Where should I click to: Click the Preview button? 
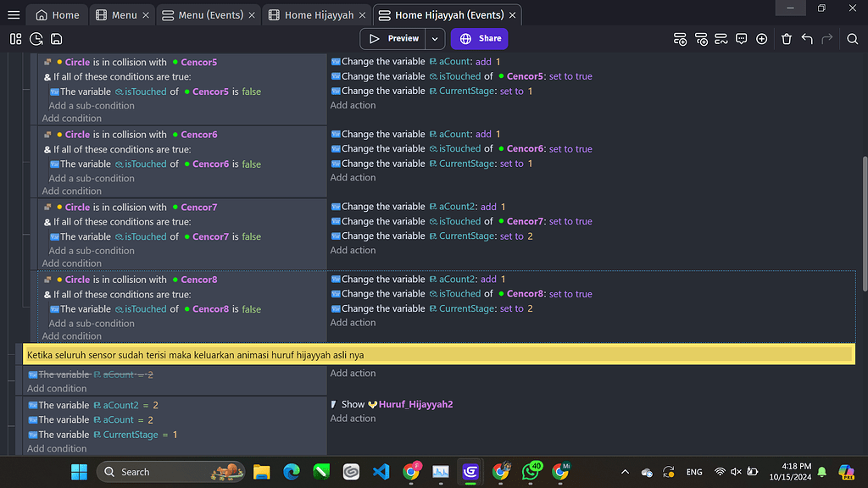click(x=393, y=39)
